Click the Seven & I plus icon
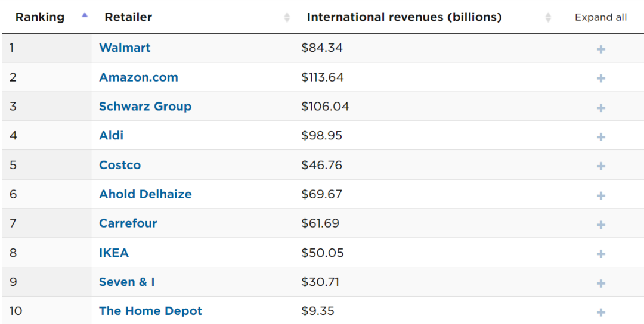The height and width of the screenshot is (324, 644). click(600, 282)
